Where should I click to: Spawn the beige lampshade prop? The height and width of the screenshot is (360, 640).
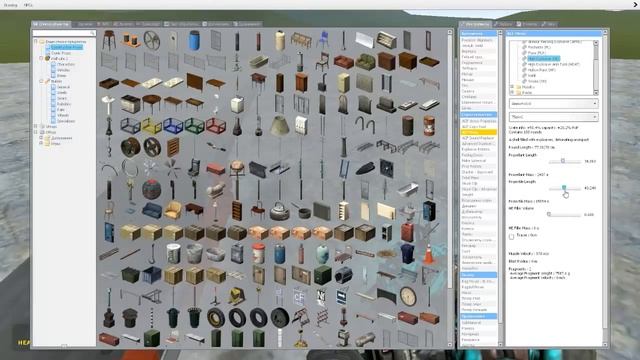pos(280,126)
